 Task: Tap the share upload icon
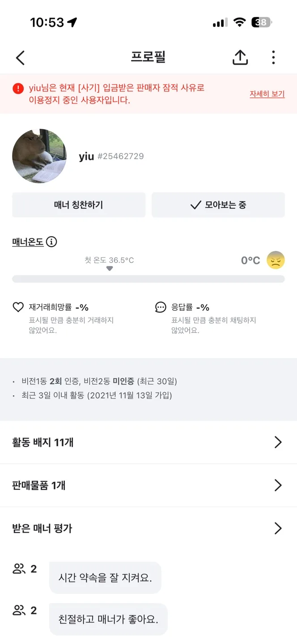click(x=240, y=57)
